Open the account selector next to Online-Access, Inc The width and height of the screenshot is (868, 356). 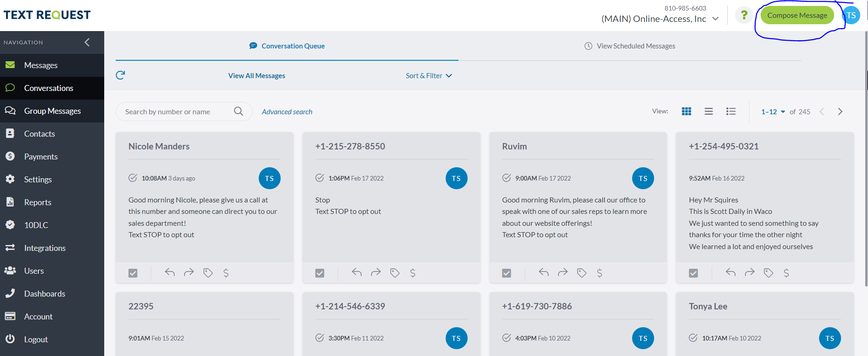click(716, 19)
